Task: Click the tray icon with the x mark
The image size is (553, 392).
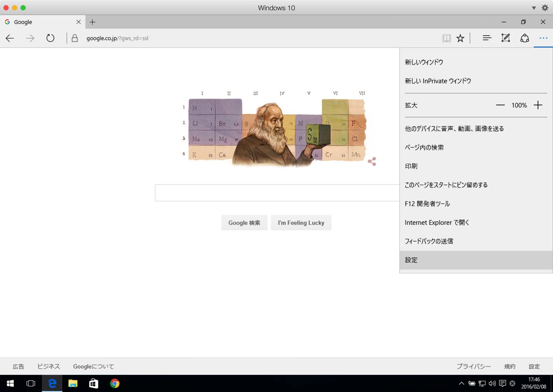Action: 512,383
